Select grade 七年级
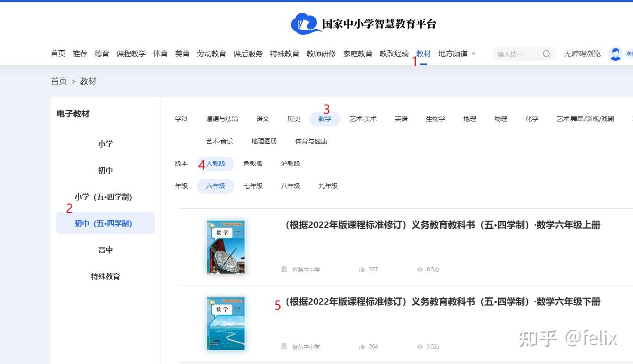The width and height of the screenshot is (633, 364). 253,186
